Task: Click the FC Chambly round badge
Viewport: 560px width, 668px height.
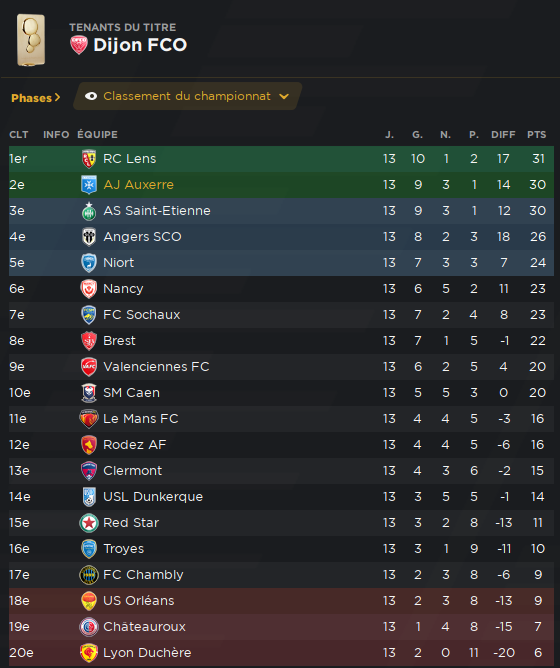Action: 89,575
